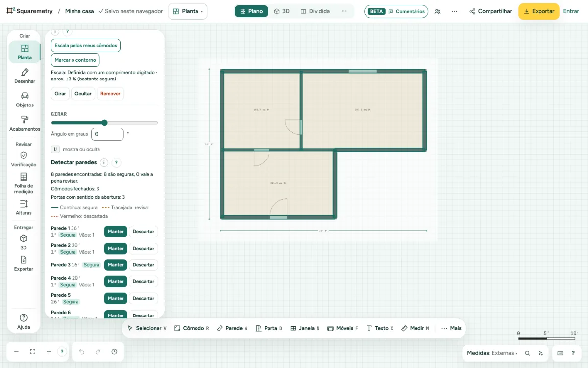Open the Objetos sofa icon panel
Screen dimensions: 588x368
coord(24,100)
